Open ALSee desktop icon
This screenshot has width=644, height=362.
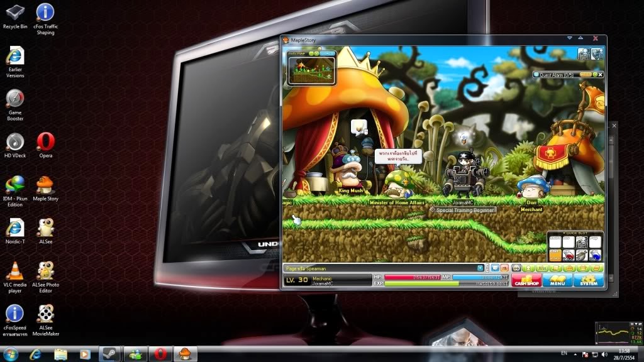pyautogui.click(x=45, y=231)
